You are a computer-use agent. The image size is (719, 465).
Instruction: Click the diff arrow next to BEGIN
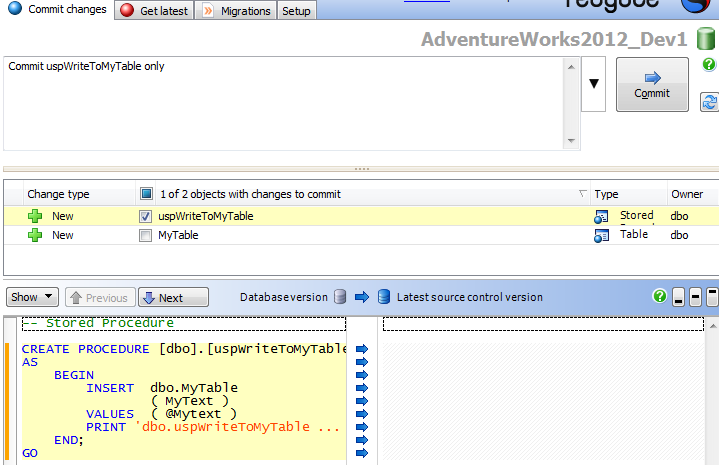[362, 375]
